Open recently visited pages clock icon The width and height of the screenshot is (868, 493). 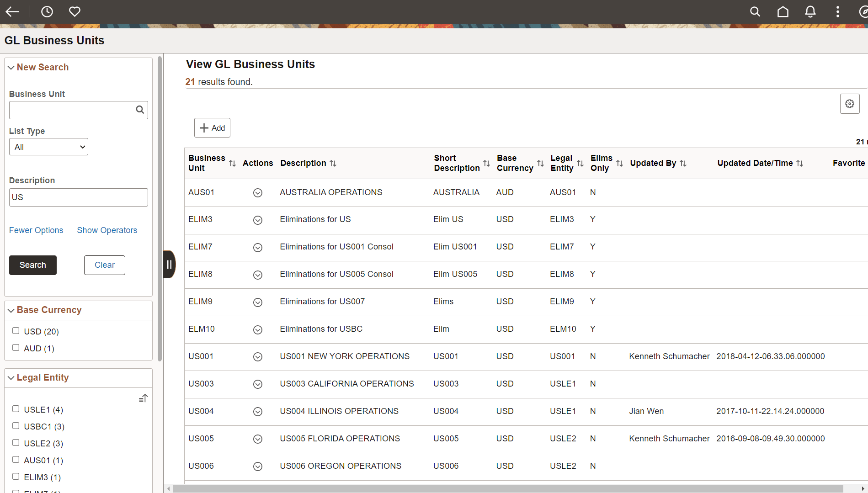(x=47, y=11)
